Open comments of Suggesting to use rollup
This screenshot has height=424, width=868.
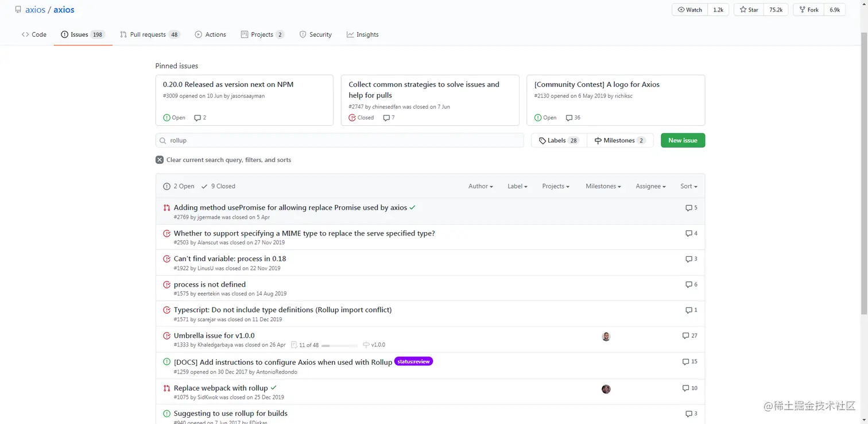(x=691, y=414)
